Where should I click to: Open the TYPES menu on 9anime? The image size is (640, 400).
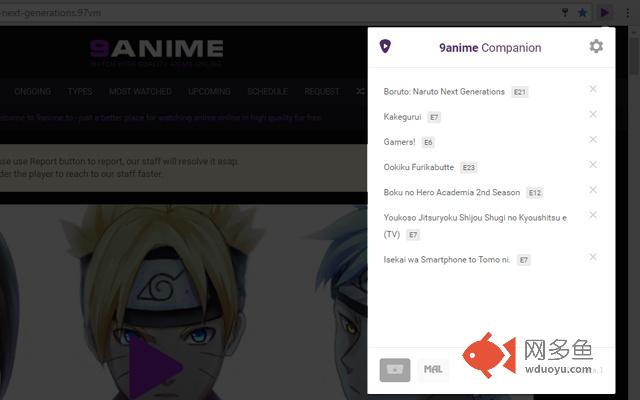coord(80,91)
